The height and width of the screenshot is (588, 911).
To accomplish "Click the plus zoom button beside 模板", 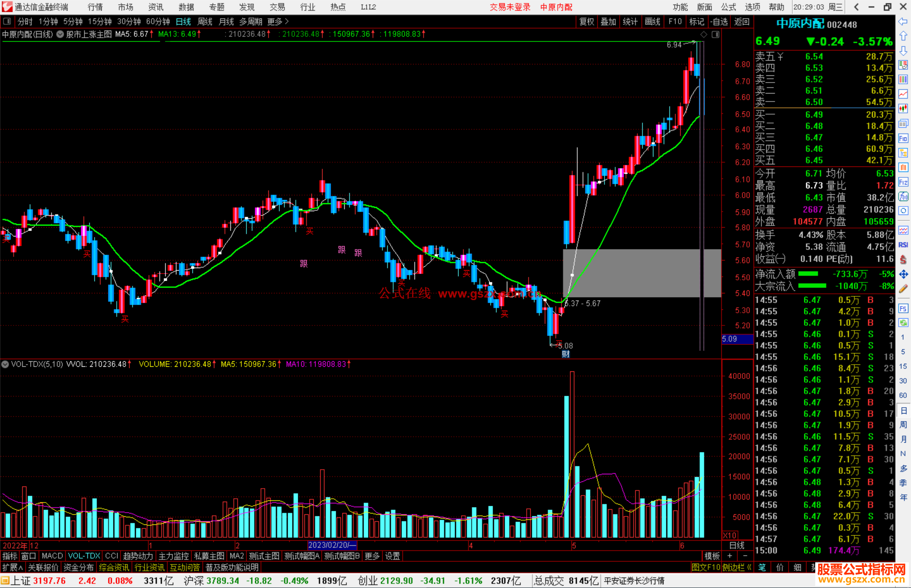I will point(730,556).
